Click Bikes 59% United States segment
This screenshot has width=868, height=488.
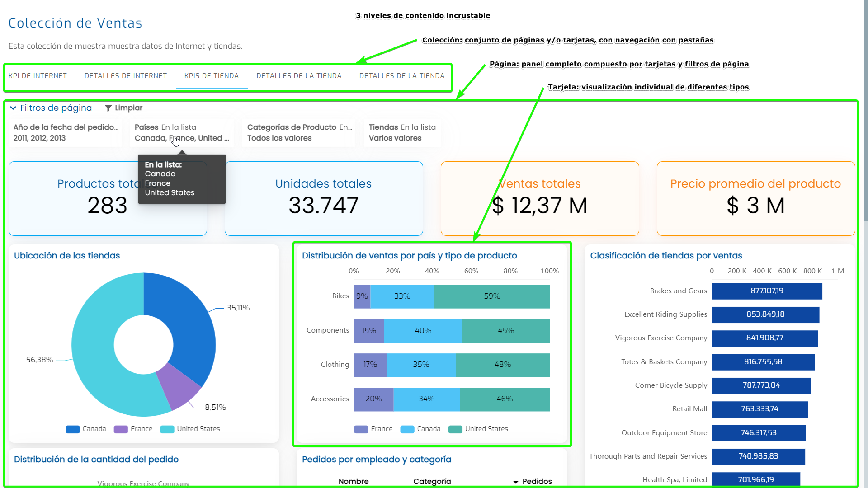click(x=491, y=296)
